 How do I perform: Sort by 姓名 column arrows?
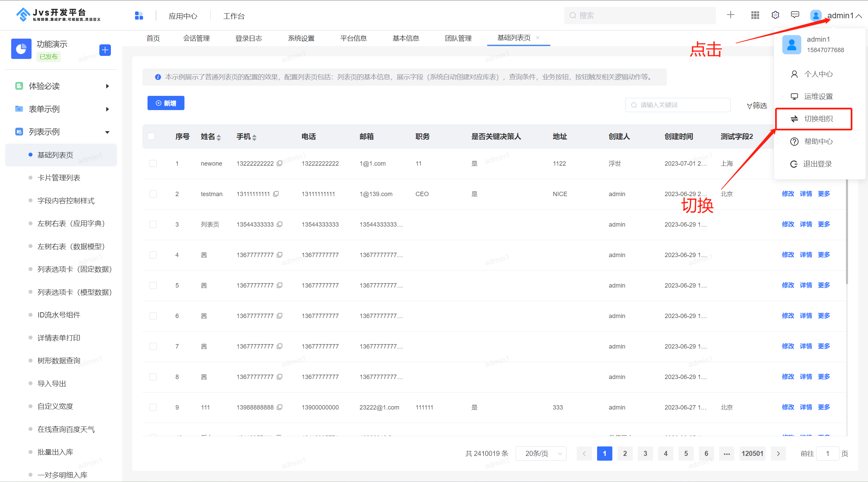[x=219, y=137]
